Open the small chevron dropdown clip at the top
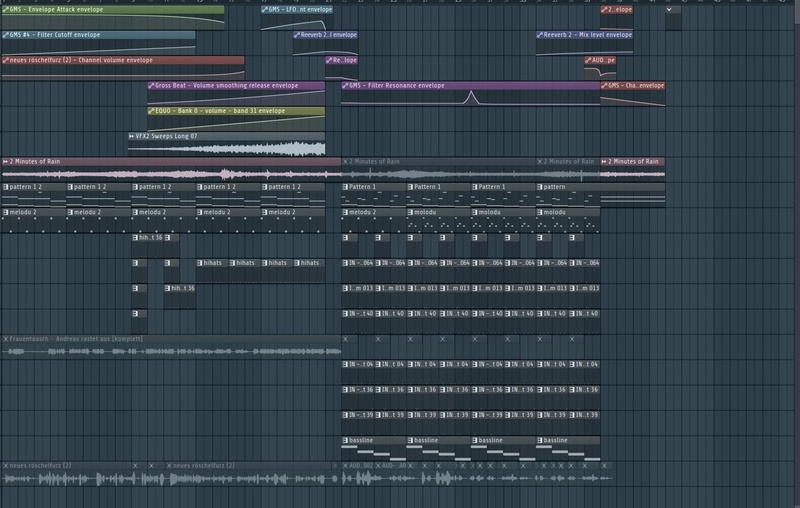800x508 pixels. [669, 9]
